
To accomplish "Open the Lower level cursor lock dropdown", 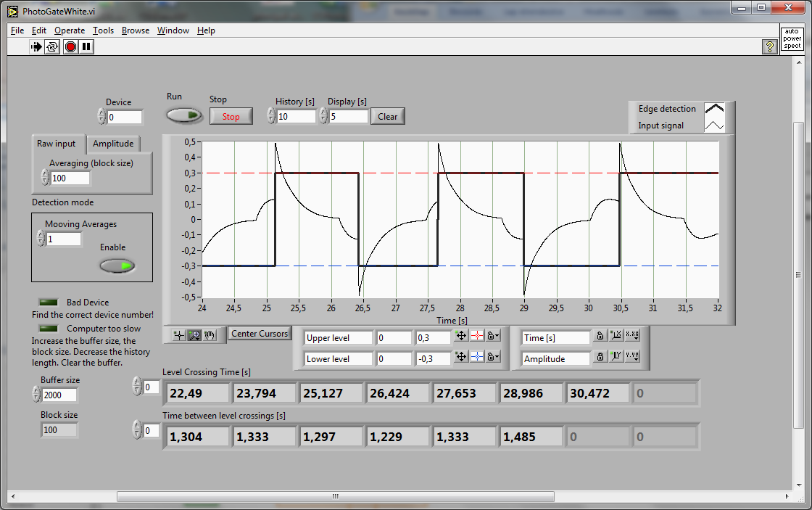I will click(x=493, y=357).
